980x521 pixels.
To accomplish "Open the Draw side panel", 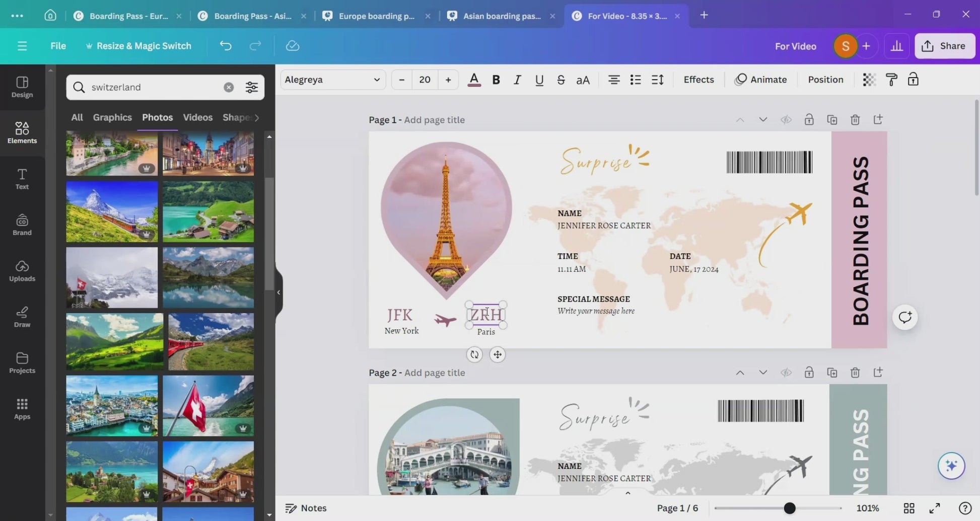I will (x=22, y=317).
